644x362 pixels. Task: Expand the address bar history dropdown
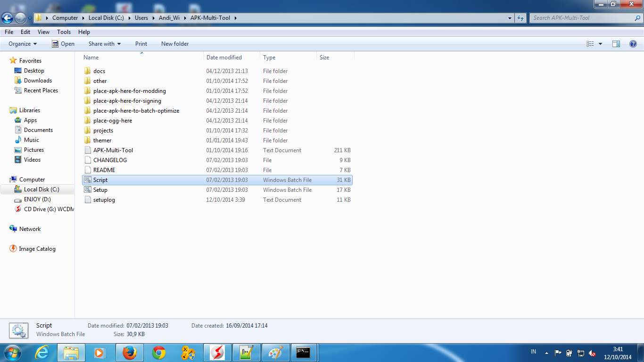[x=510, y=18]
